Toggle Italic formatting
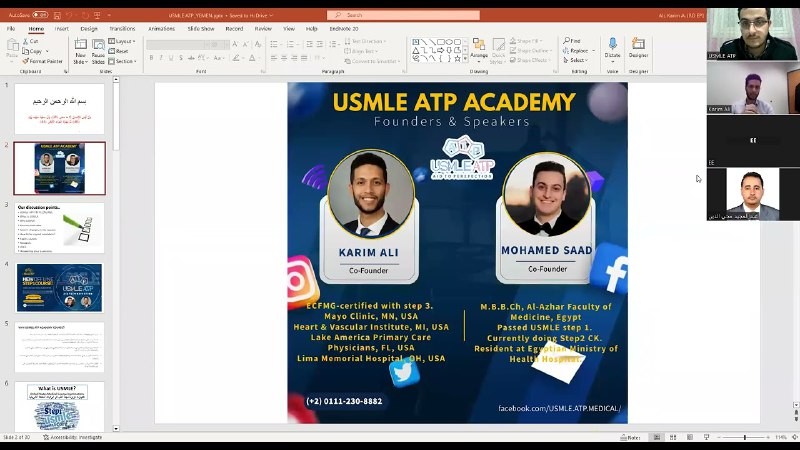This screenshot has width=800, height=450. pyautogui.click(x=161, y=58)
